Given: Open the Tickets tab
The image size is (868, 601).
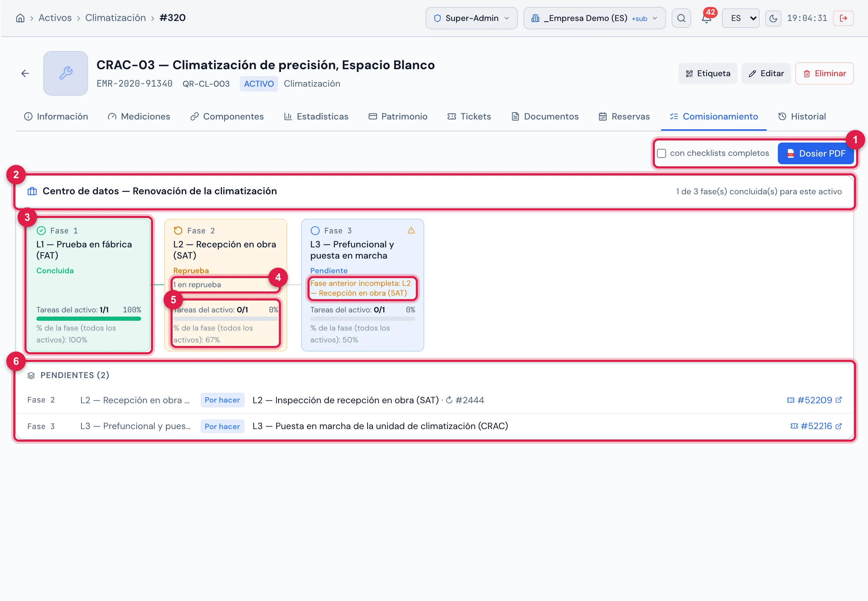Looking at the screenshot, I should pos(469,116).
